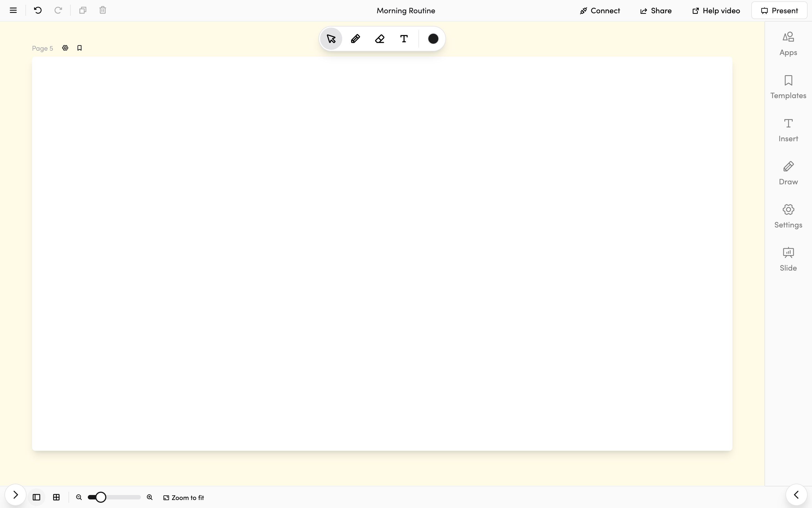Select the eraser tool
The image size is (812, 508).
380,39
